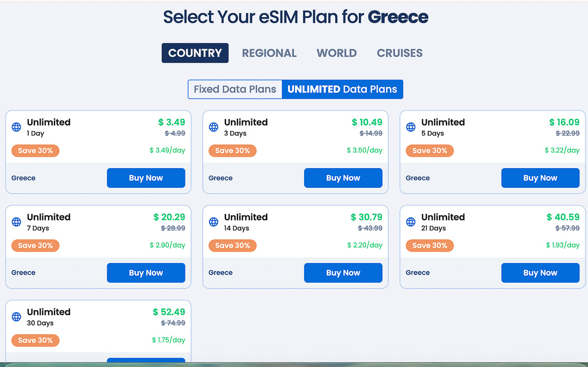Buy the Unlimited 14 Days plan

point(343,273)
